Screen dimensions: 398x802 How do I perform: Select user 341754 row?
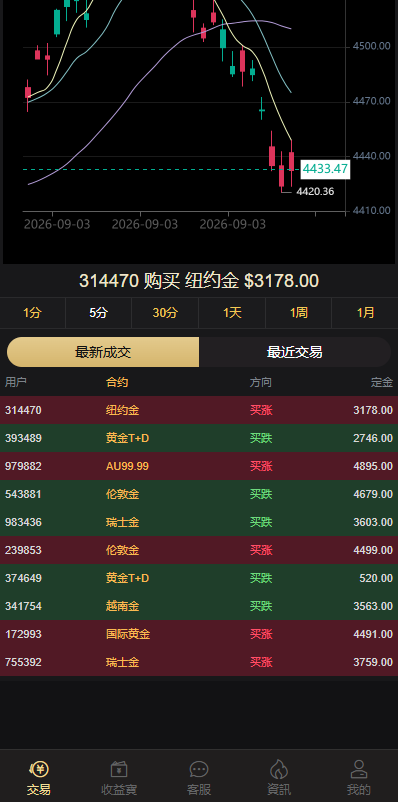(x=199, y=607)
